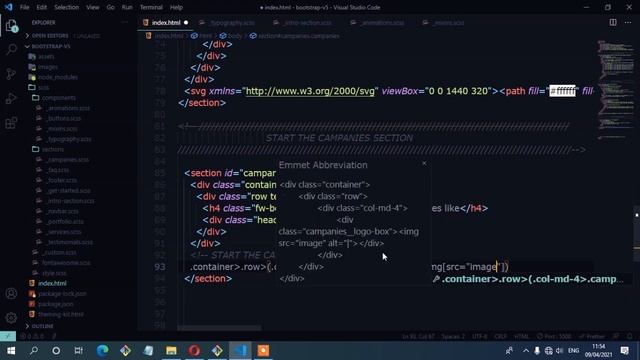Open _navbar.scss in the explorer

(x=62, y=211)
